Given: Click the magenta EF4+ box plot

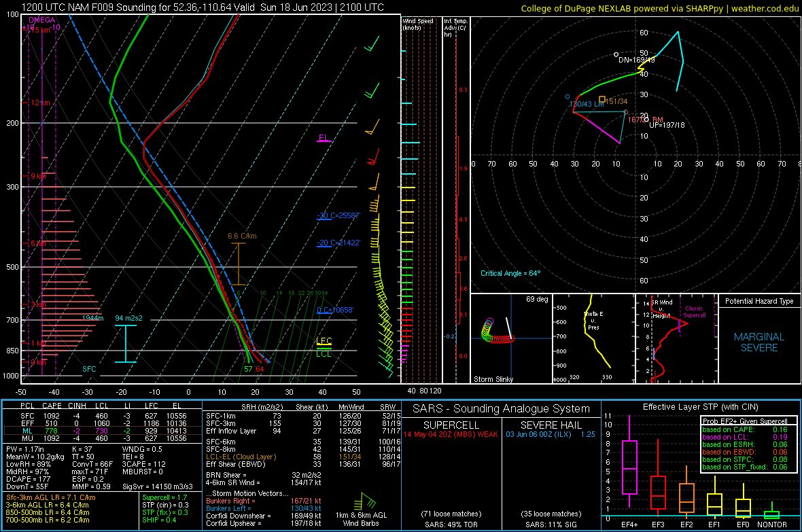Looking at the screenshot, I should tap(629, 467).
